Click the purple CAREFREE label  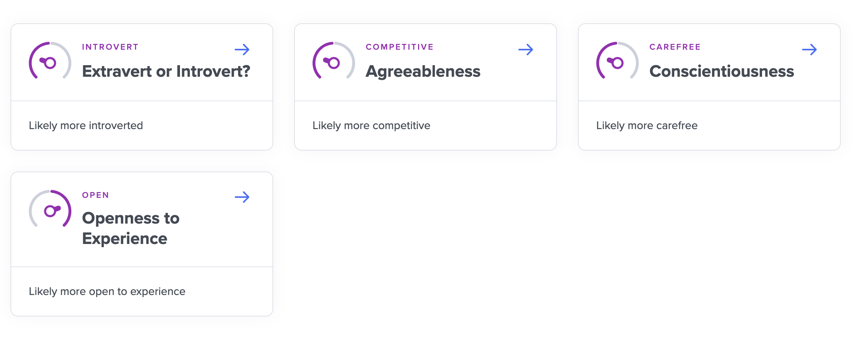[675, 47]
